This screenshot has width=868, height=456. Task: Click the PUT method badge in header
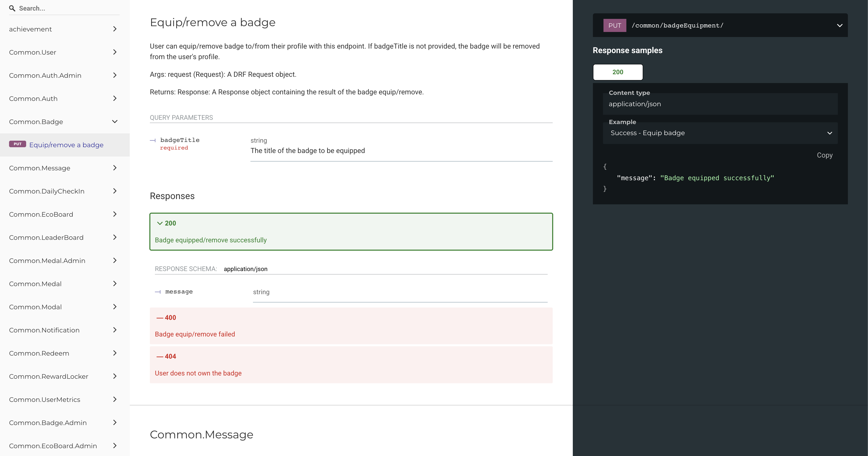click(614, 25)
